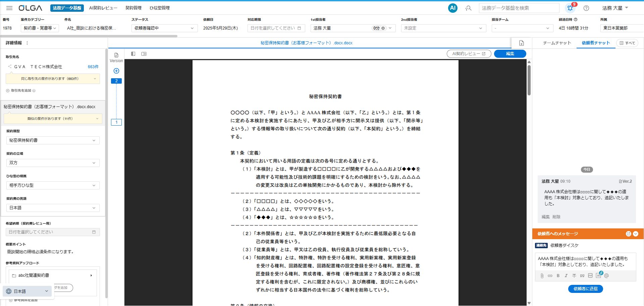
Task: Switch to the 契約管理 tab
Action: 133,8
